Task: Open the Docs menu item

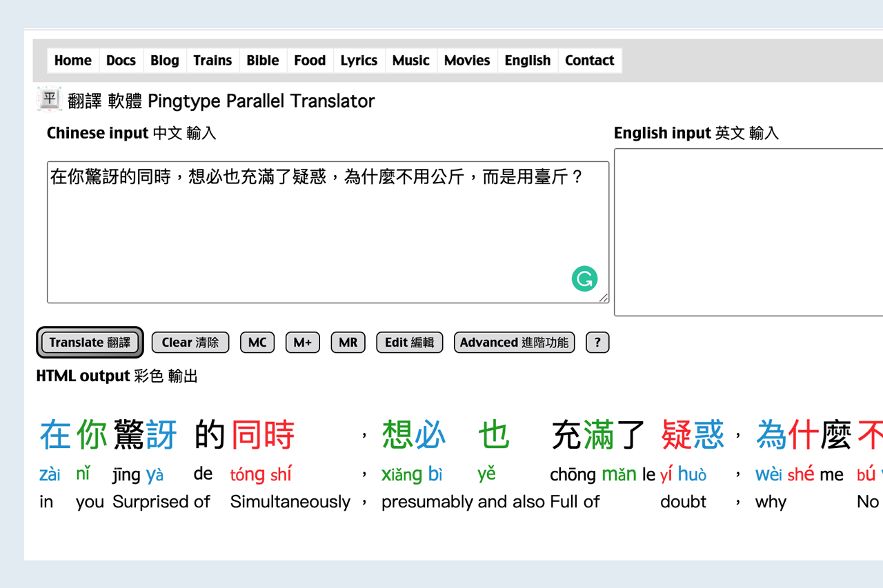Action: coord(121,61)
